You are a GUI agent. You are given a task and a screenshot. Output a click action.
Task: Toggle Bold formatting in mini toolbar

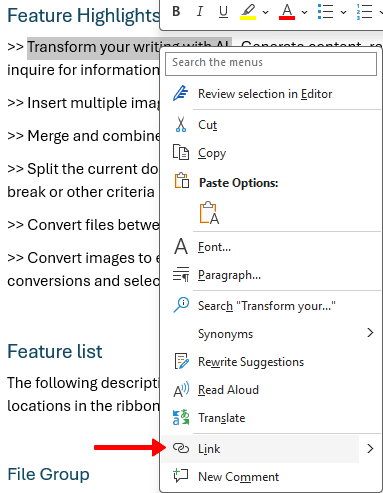176,12
